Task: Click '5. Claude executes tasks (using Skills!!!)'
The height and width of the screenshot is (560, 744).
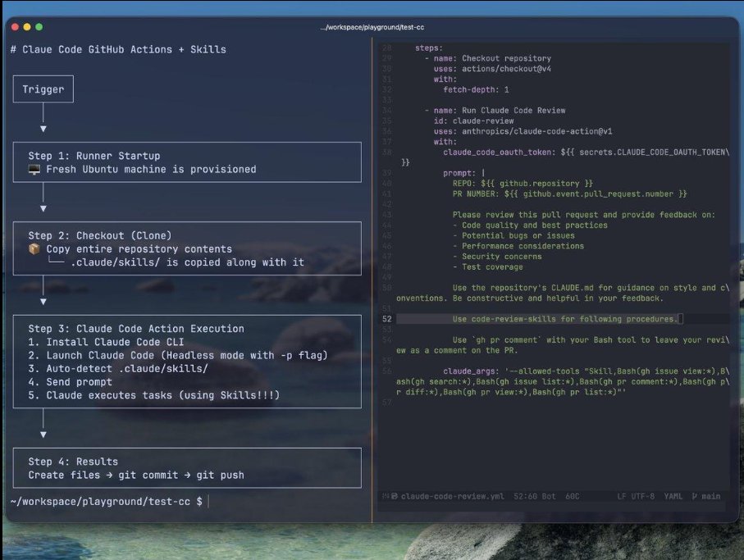Action: [x=153, y=395]
